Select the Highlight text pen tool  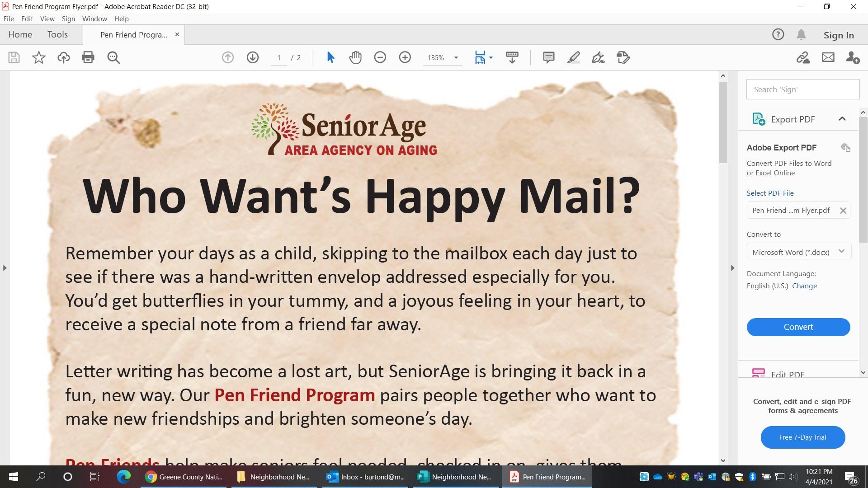point(573,57)
